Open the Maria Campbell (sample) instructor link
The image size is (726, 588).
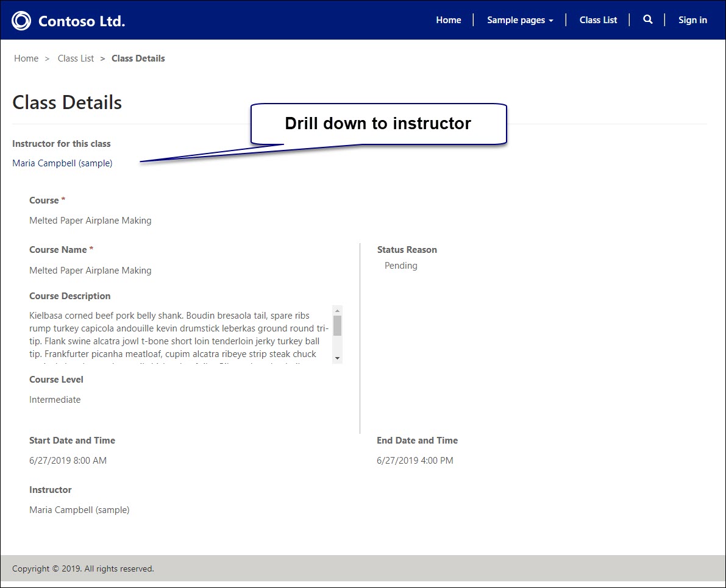tap(62, 163)
